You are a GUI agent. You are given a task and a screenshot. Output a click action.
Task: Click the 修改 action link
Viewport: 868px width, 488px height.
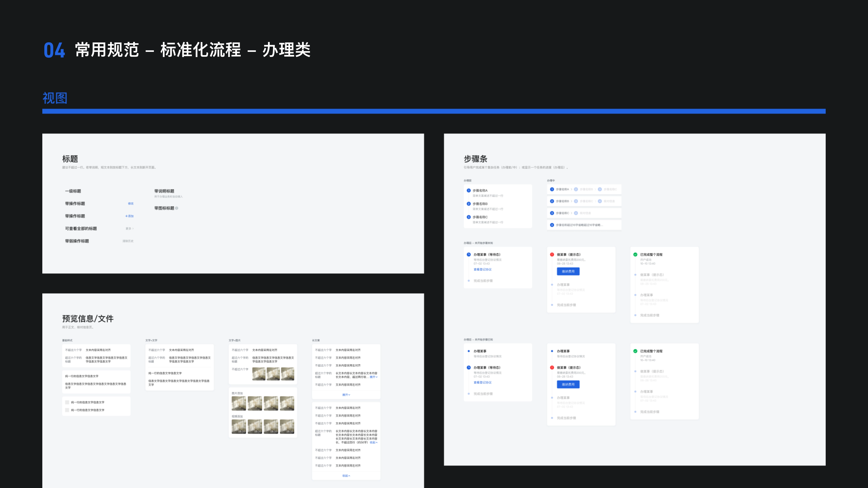click(x=131, y=204)
